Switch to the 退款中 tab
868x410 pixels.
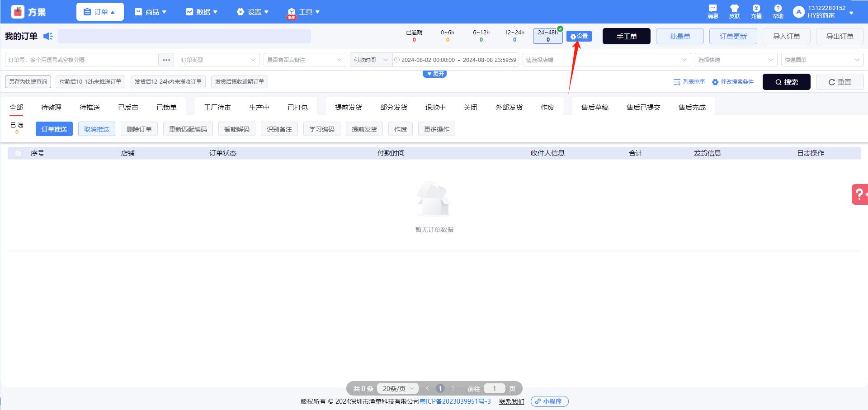coord(435,107)
